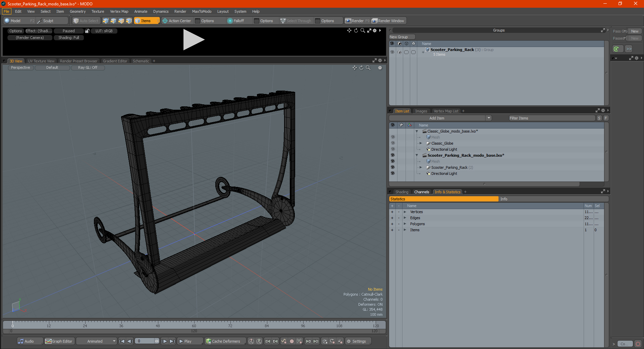Click the Render F9 button
Screen dimensions: 644x349
click(x=357, y=21)
